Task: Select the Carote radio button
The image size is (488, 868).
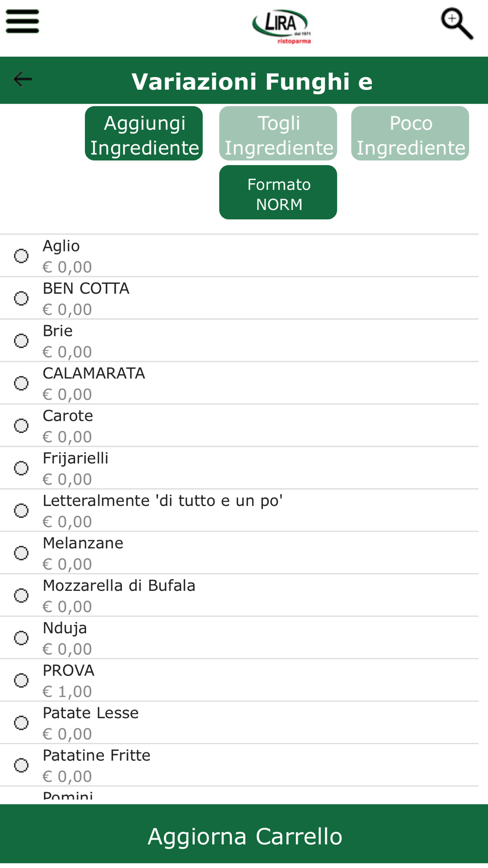Action: tap(21, 426)
